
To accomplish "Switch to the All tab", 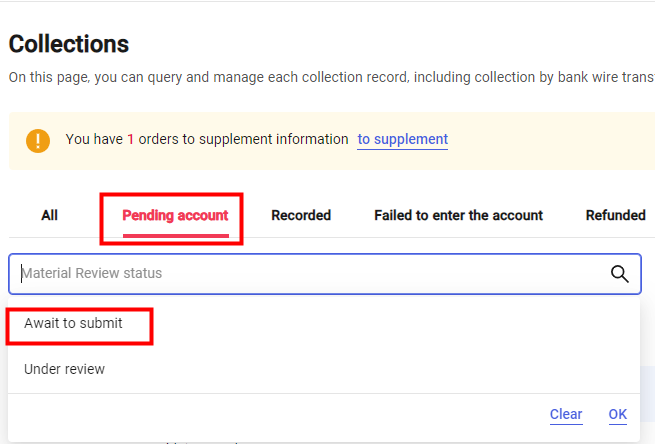I will 49,215.
